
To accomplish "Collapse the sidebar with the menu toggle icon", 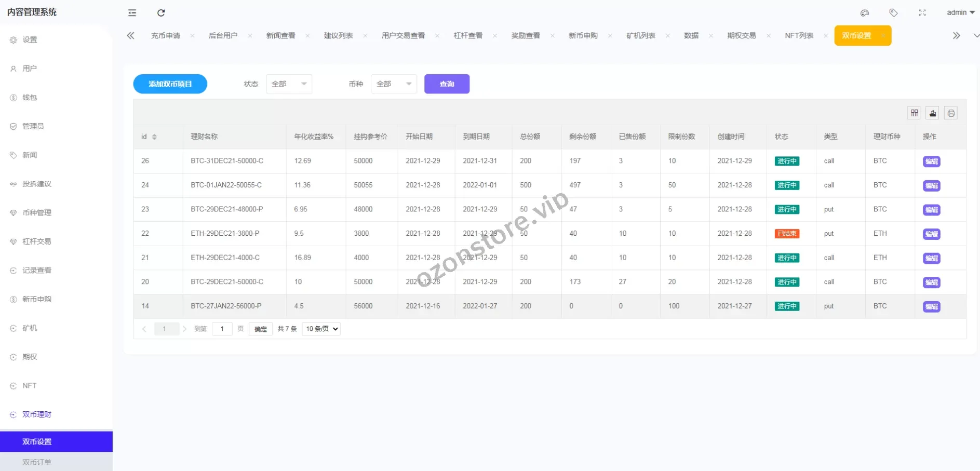I will click(x=132, y=13).
